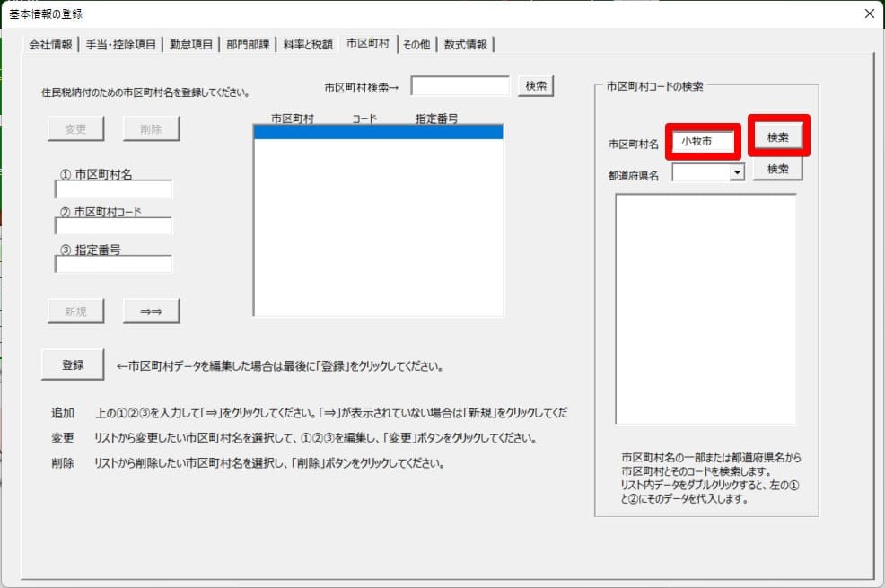Go to the 部門部課 tab
885x588 pixels.
[x=249, y=44]
